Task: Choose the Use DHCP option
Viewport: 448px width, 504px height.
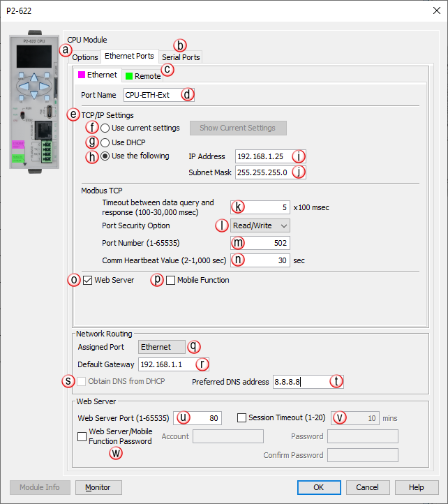Action: pos(106,142)
